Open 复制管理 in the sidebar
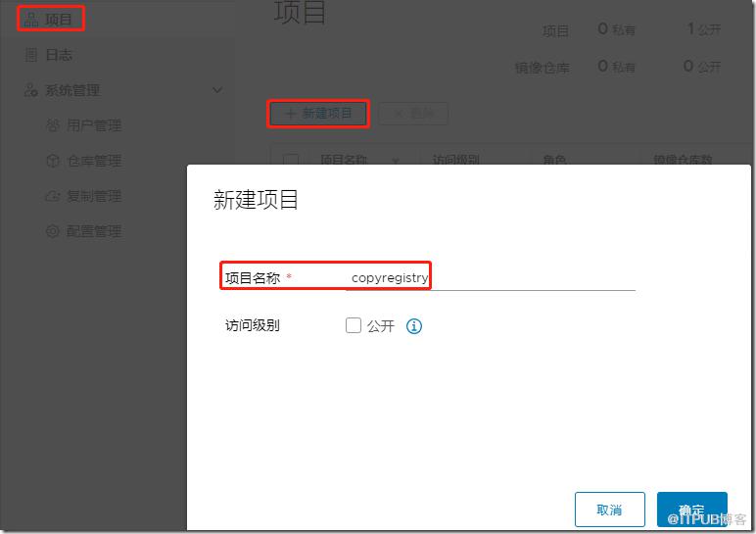This screenshot has width=756, height=534. point(94,196)
